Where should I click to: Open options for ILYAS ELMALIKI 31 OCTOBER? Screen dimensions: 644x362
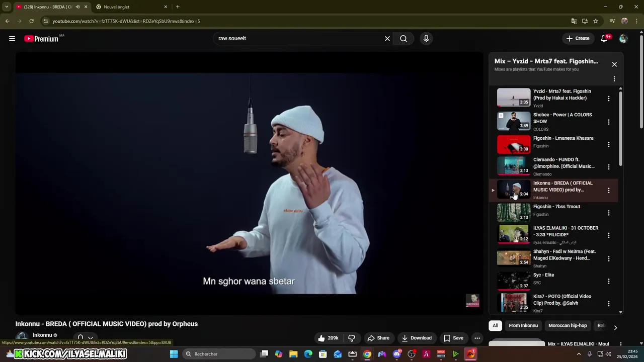tap(609, 235)
